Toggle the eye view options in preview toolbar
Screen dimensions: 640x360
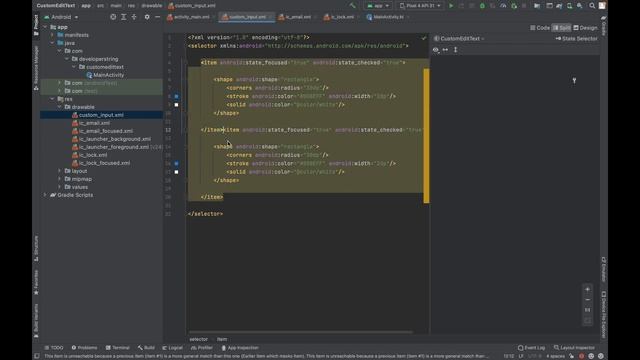[436, 50]
